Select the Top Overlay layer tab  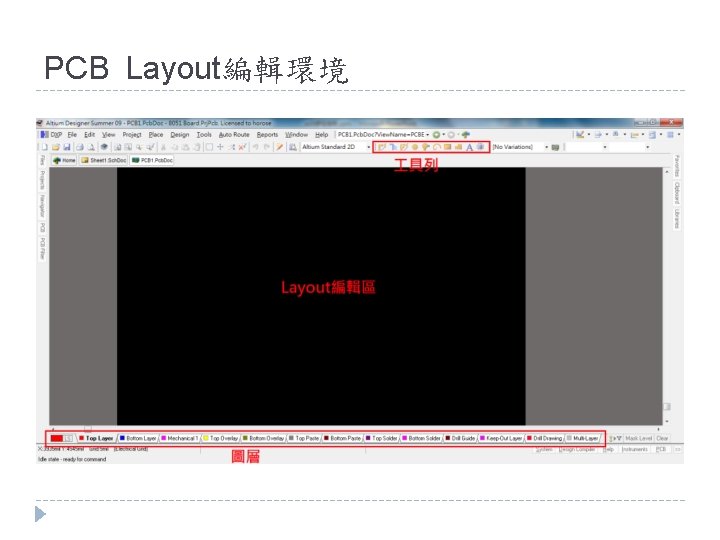point(220,438)
